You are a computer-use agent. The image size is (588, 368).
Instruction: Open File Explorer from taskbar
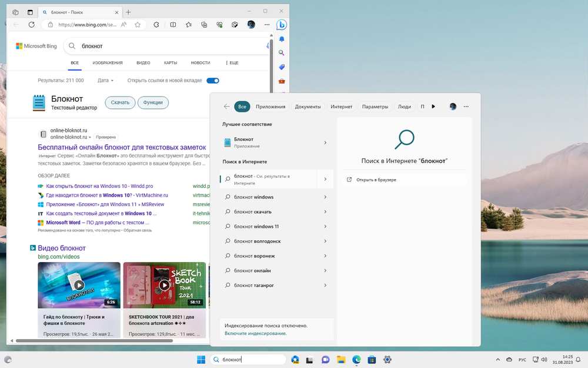(x=341, y=360)
